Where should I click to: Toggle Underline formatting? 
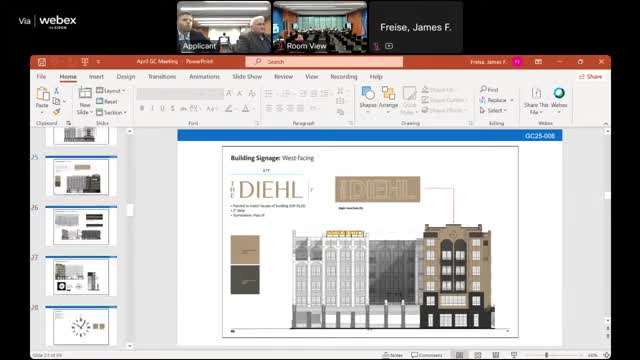pos(162,109)
